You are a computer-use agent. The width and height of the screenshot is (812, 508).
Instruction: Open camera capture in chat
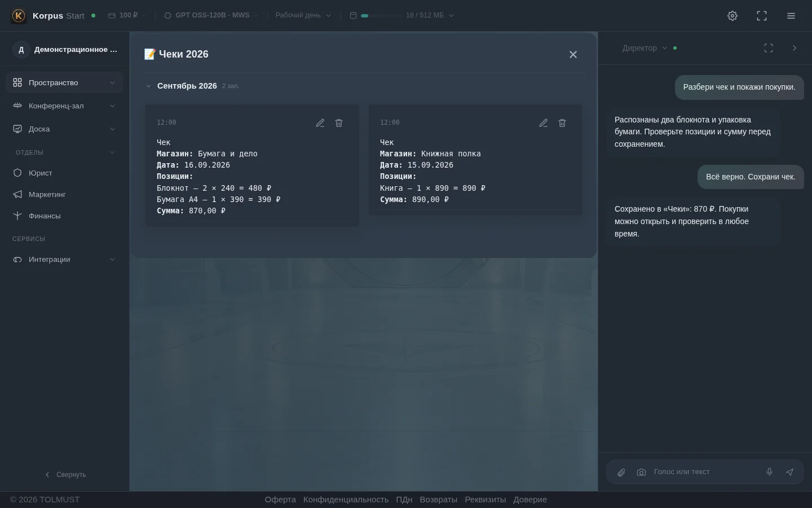coord(641,472)
